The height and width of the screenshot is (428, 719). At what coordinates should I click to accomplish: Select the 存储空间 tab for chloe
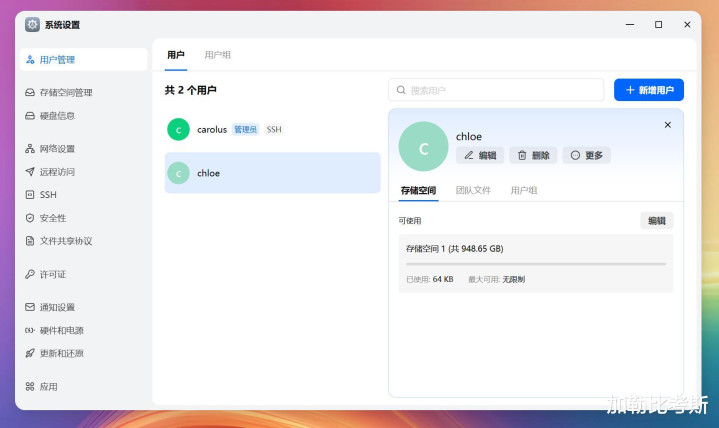coord(418,190)
